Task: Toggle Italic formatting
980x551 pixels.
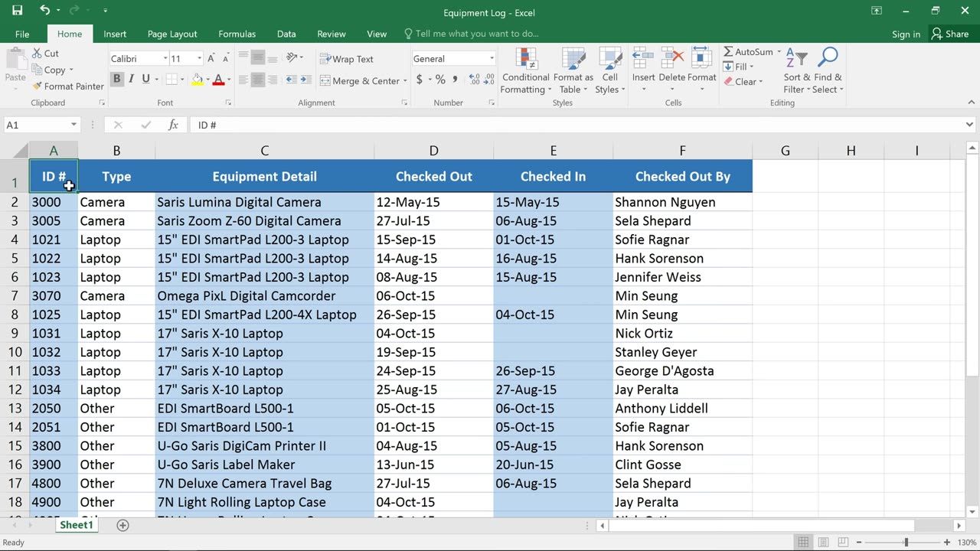Action: 131,79
